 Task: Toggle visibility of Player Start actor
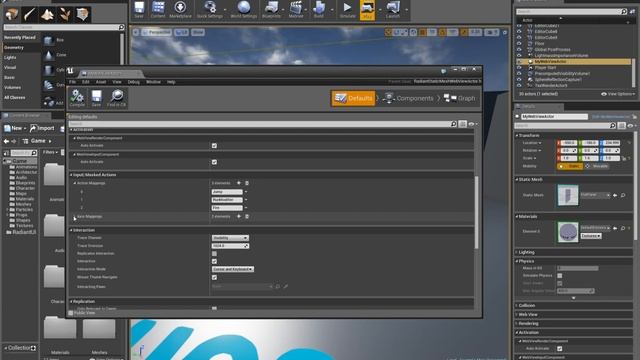point(519,67)
